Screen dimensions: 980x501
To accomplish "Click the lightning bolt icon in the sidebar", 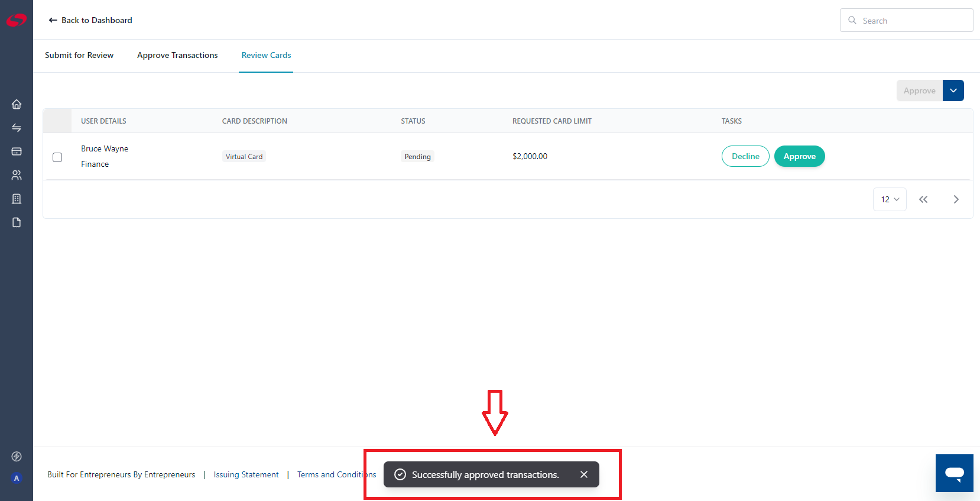I will click(x=17, y=457).
